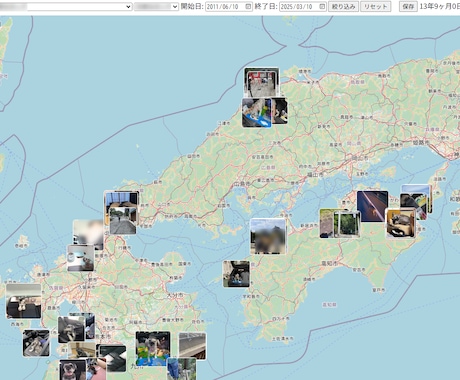Open the dark blue night road thumbnail in Kagawa
Viewport: 460px width, 380px height.
(x=372, y=206)
